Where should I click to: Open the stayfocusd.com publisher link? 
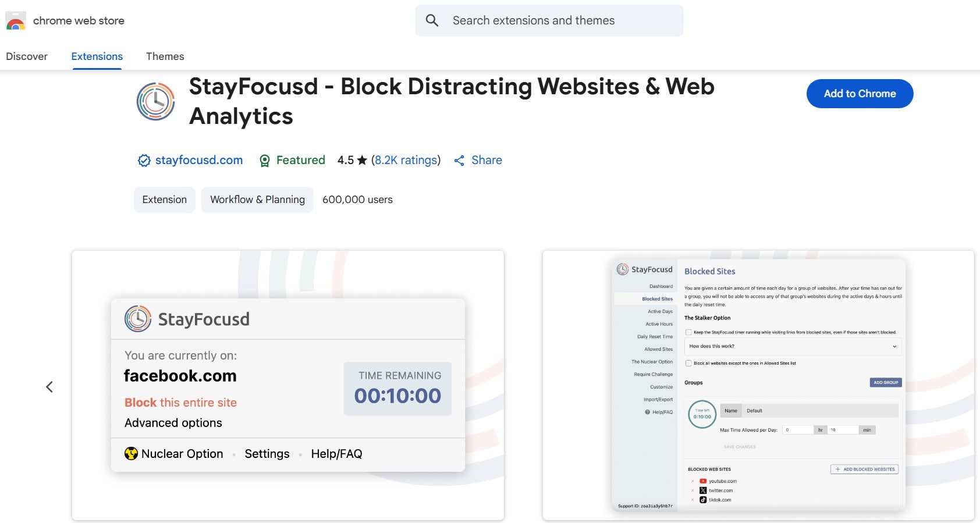[198, 161]
